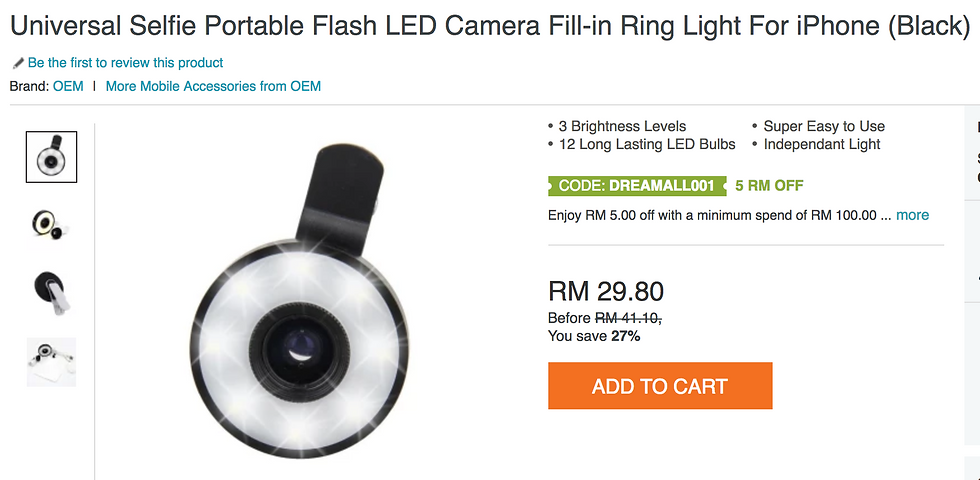This screenshot has height=480, width=980.
Task: Select the first ring light thumbnail
Action: pos(51,157)
